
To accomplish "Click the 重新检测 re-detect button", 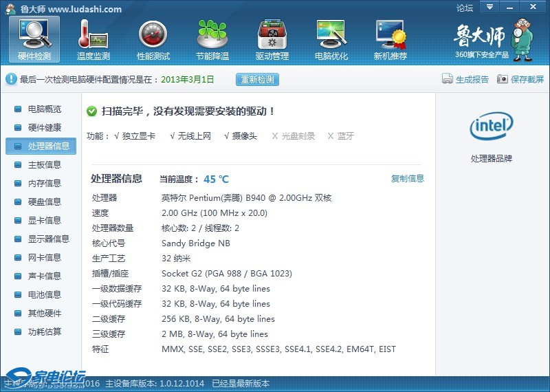I will tap(258, 79).
